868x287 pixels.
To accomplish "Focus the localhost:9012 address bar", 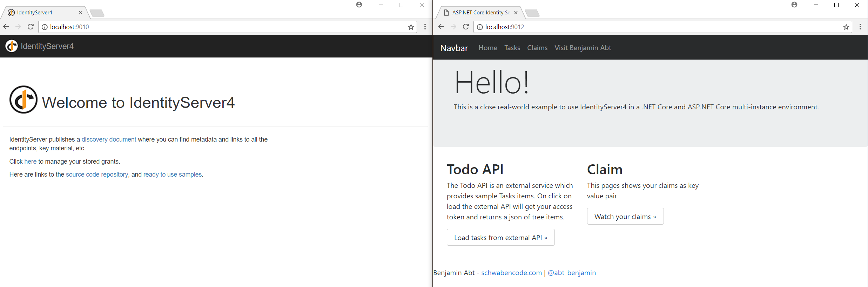I will (x=663, y=27).
